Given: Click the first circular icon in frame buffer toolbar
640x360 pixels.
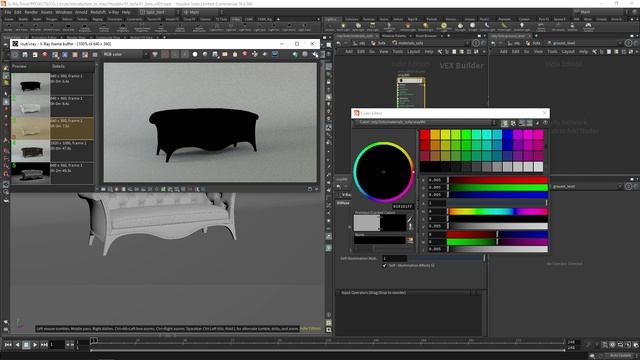Looking at the screenshot, I should pyautogui.click(x=15, y=54).
